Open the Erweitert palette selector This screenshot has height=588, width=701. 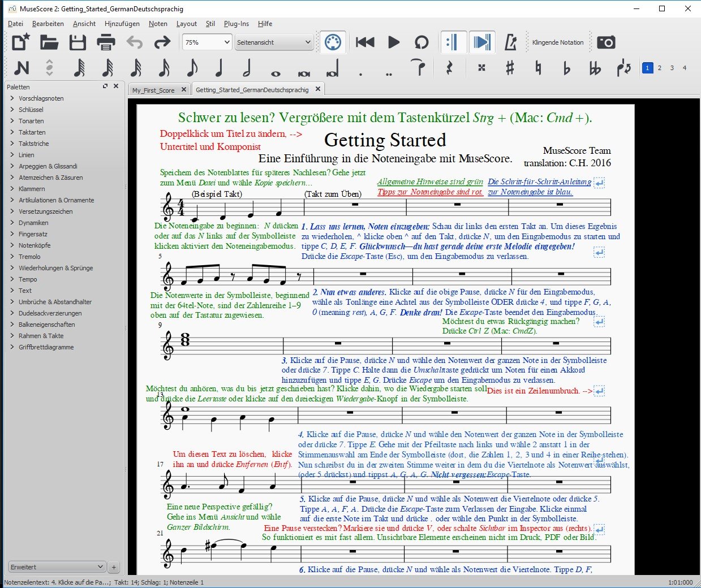coord(57,567)
